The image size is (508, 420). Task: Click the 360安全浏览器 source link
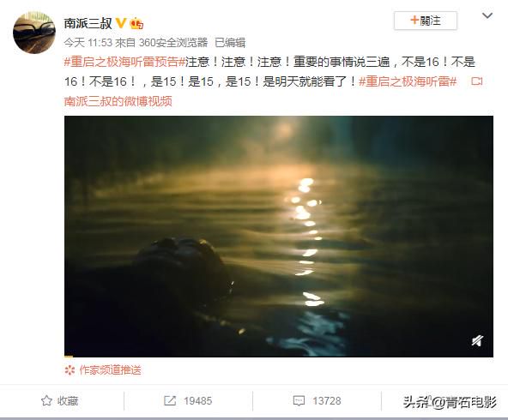[x=173, y=42]
